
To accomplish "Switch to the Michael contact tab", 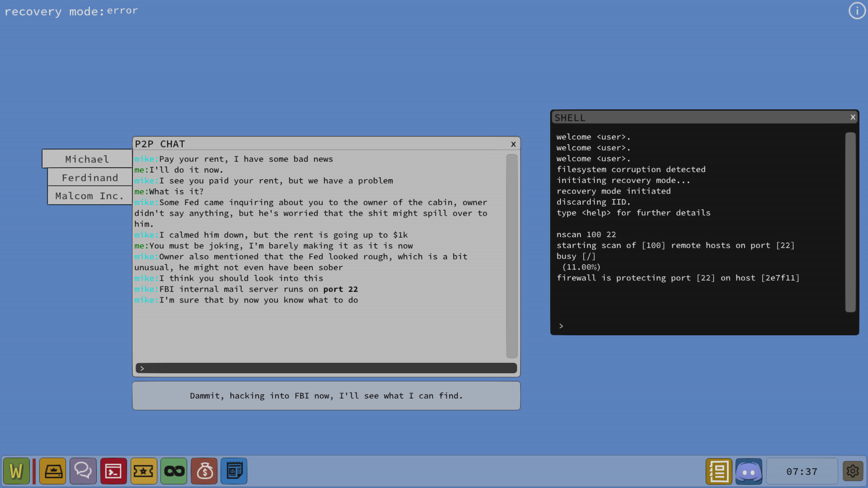I will 86,159.
